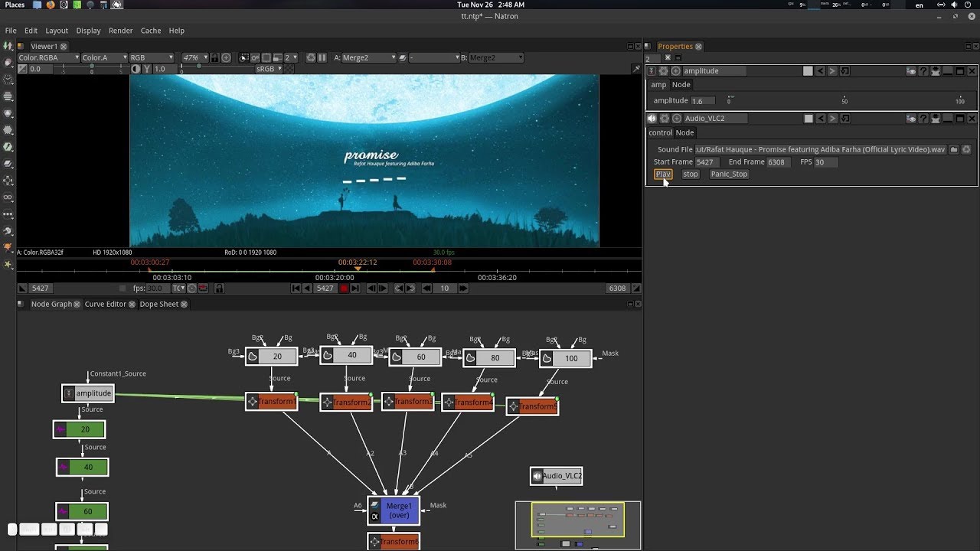Select the Transform3 node in the node graph

tap(408, 401)
